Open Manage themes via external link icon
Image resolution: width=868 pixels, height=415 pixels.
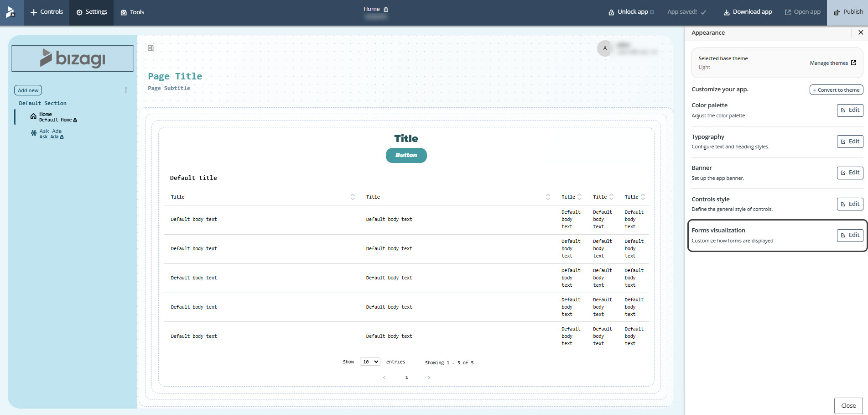853,63
